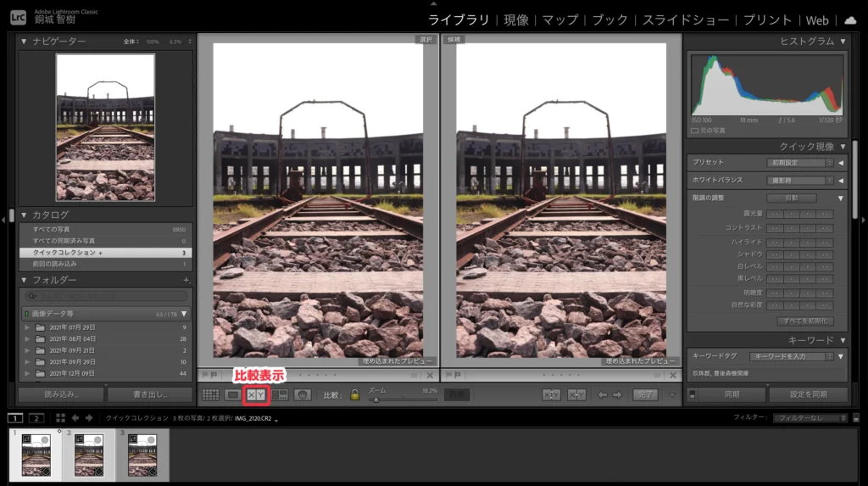
Task: Toggle the 元の写真 checkbox under histogram
Action: (x=695, y=130)
